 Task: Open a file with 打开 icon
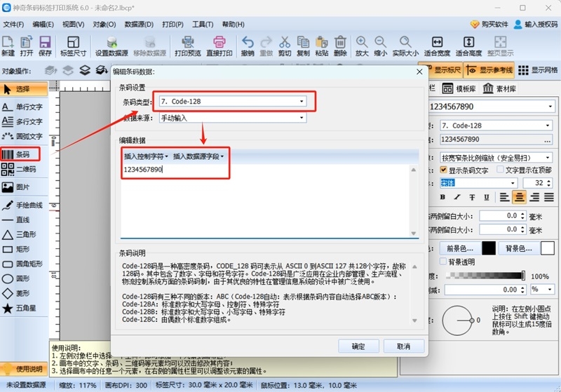click(x=26, y=46)
